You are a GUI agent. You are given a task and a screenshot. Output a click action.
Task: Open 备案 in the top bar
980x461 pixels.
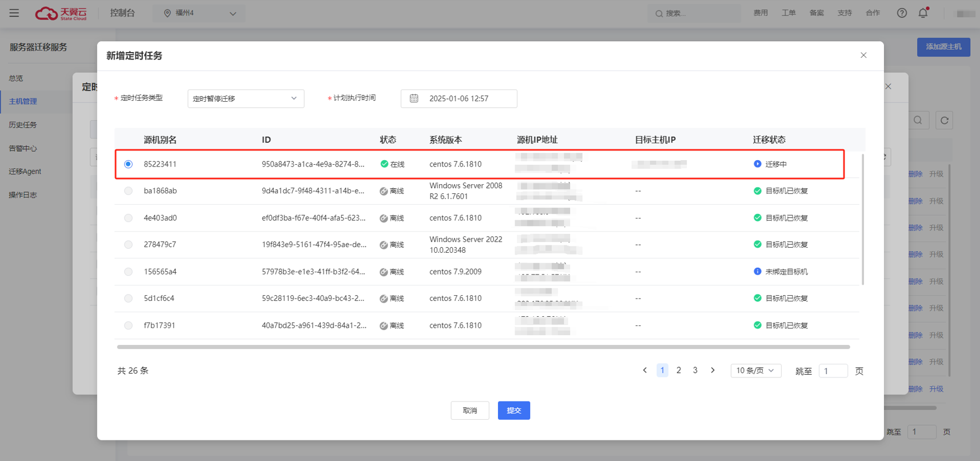click(816, 13)
